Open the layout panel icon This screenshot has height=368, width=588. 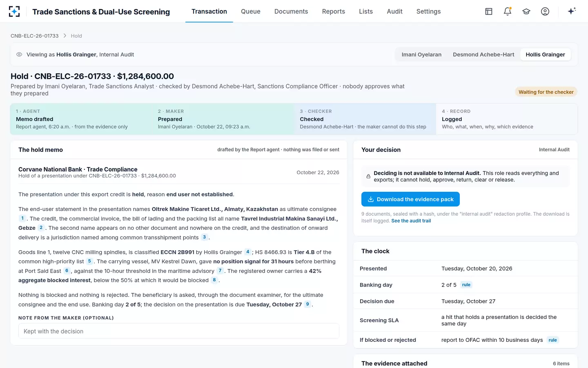[489, 11]
